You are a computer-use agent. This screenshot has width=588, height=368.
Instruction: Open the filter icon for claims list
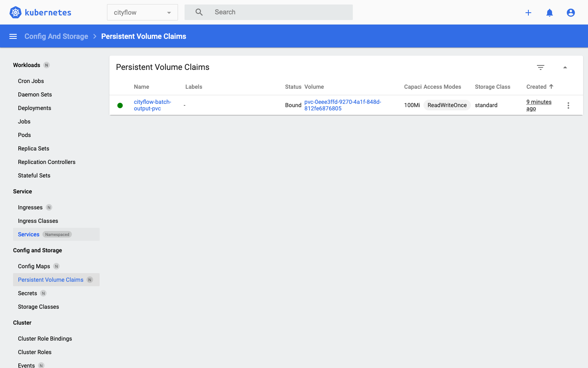[x=541, y=67]
